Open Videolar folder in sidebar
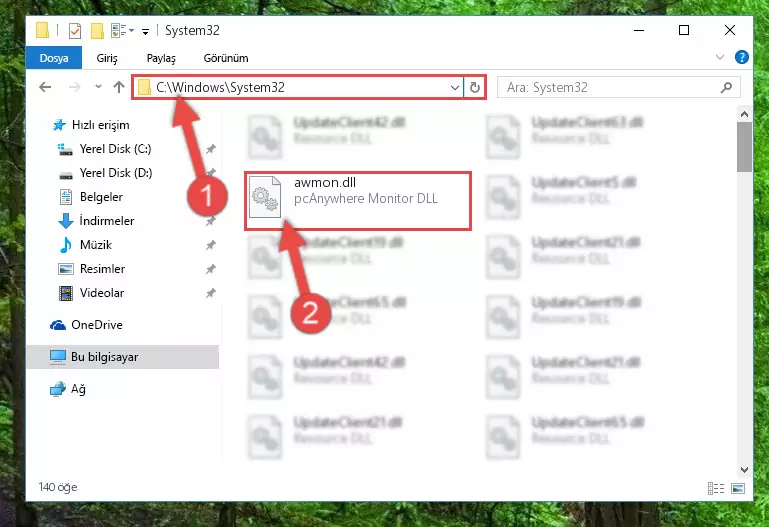The height and width of the screenshot is (527, 769). [x=91, y=293]
